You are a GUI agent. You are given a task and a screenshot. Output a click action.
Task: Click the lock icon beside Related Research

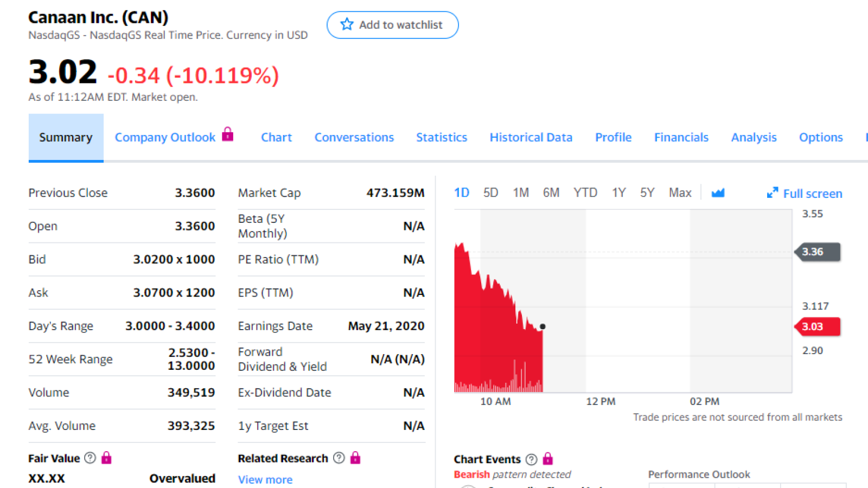[355, 458]
